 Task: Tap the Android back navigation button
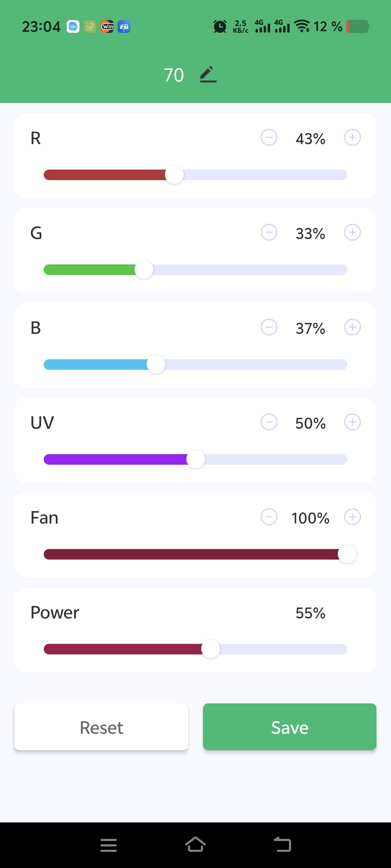(282, 844)
